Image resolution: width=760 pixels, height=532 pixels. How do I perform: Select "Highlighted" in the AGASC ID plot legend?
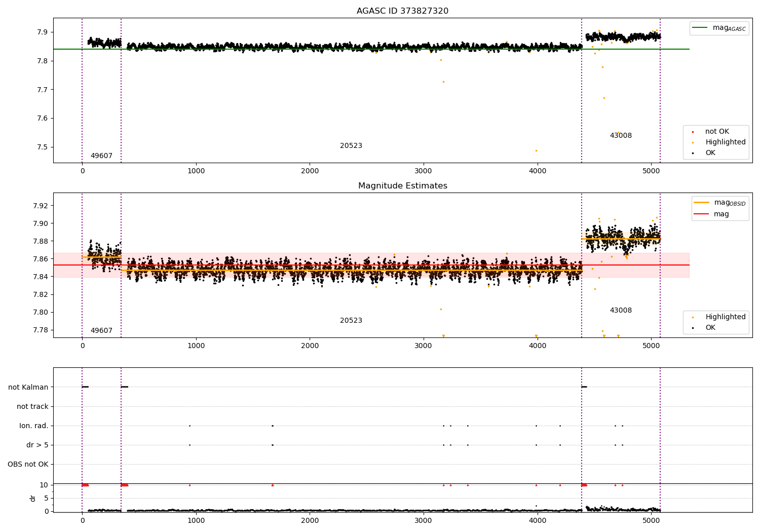(x=726, y=142)
